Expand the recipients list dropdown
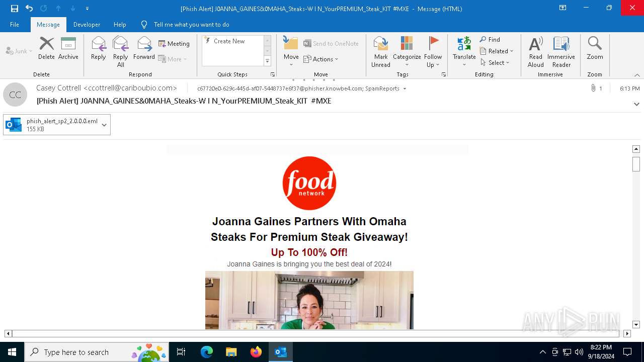The height and width of the screenshot is (362, 644). pos(405,88)
